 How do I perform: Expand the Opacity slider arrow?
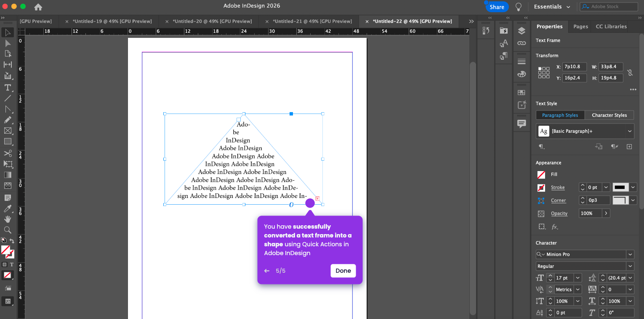pyautogui.click(x=606, y=214)
